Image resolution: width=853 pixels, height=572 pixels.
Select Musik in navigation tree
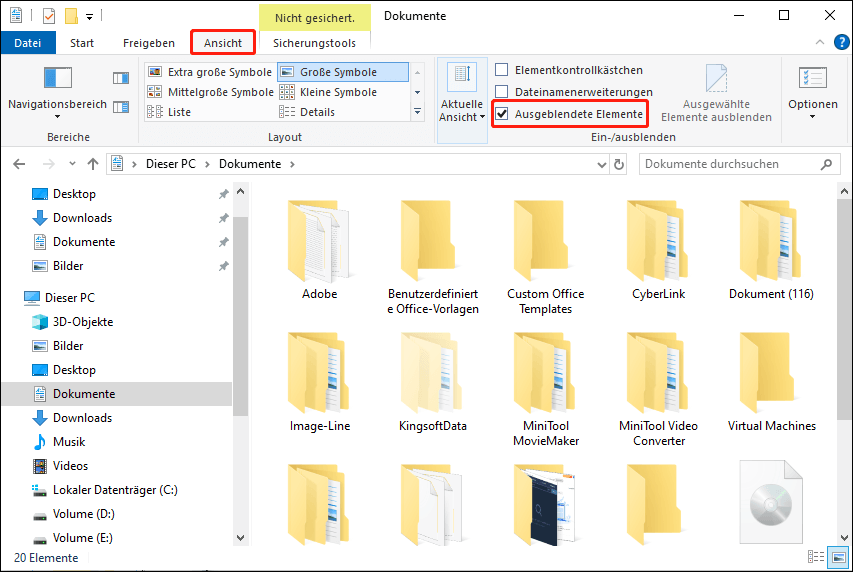59,442
